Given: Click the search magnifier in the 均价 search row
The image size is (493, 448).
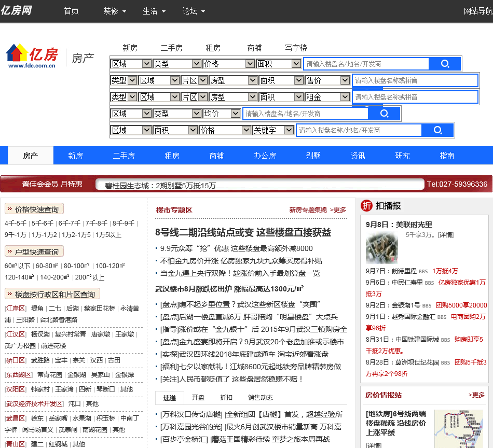Looking at the screenshot, I should point(384,114).
